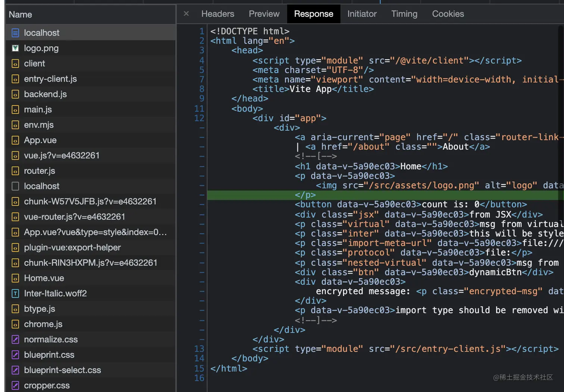Screen dimensions: 564x392
Task: Select the plugin-vue:export-helper request
Action: coord(91,247)
